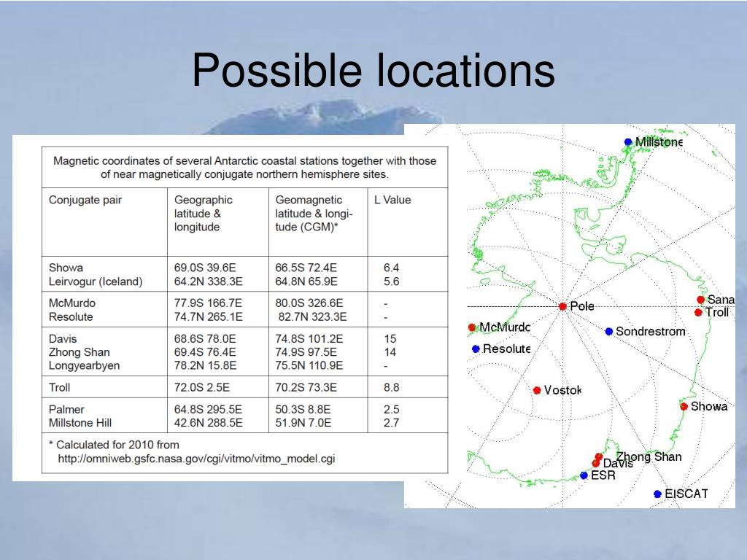This screenshot has width=747, height=560.
Task: Click the '64.8S 295.5E' coordinate value
Action: (x=208, y=410)
